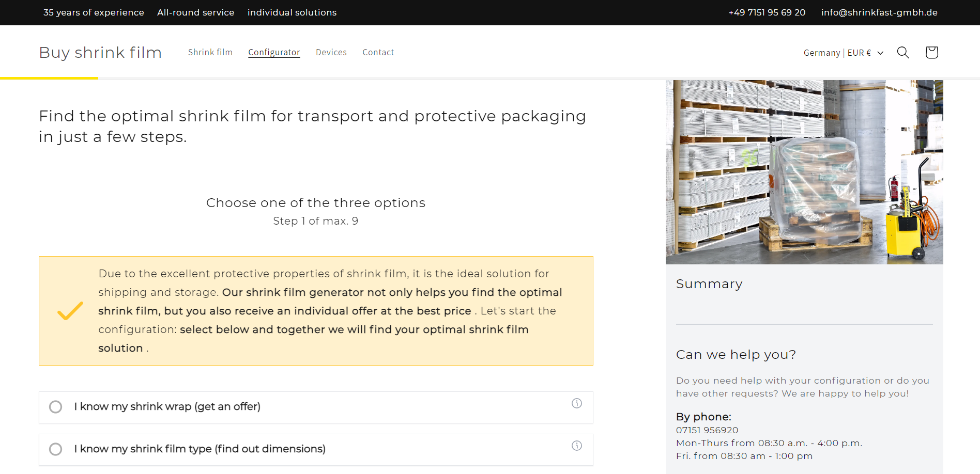Select "I know my shrink film type" radio
980x474 pixels.
56,449
